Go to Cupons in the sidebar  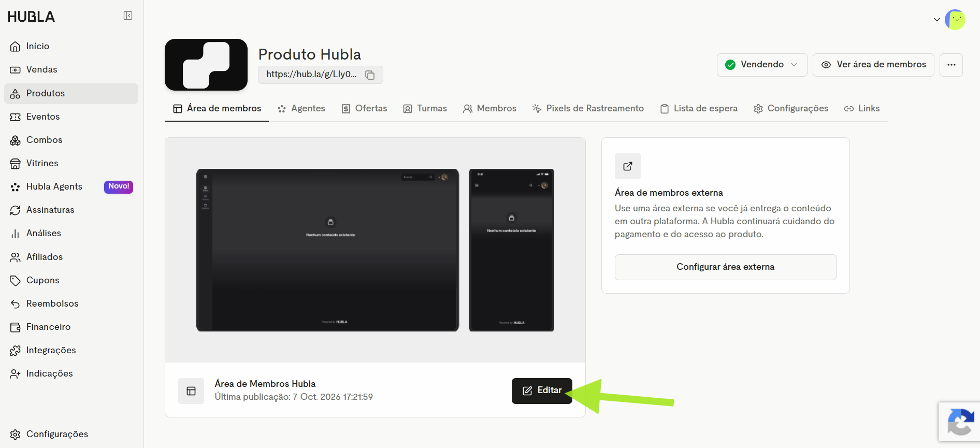pyautogui.click(x=71, y=281)
